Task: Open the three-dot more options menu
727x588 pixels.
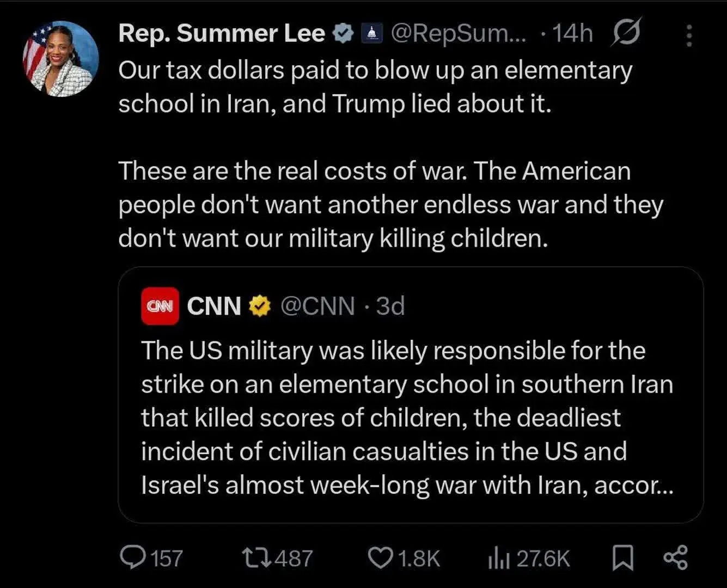Action: [689, 36]
